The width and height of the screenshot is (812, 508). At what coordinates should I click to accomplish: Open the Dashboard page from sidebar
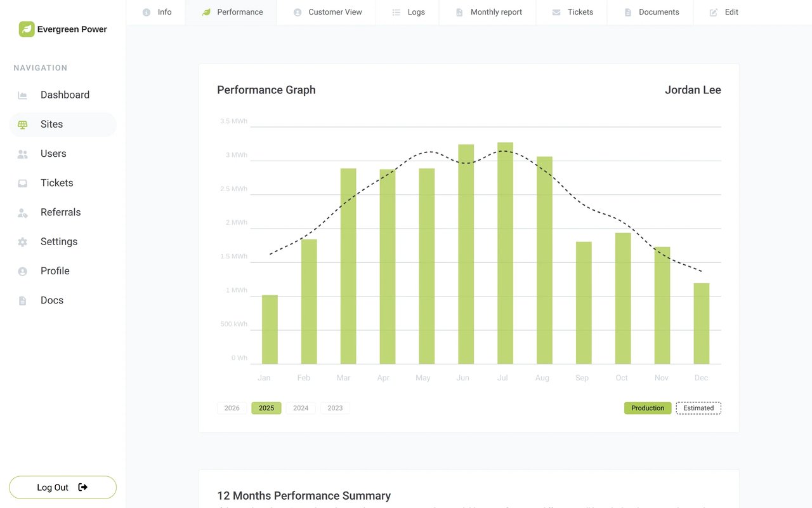63,95
